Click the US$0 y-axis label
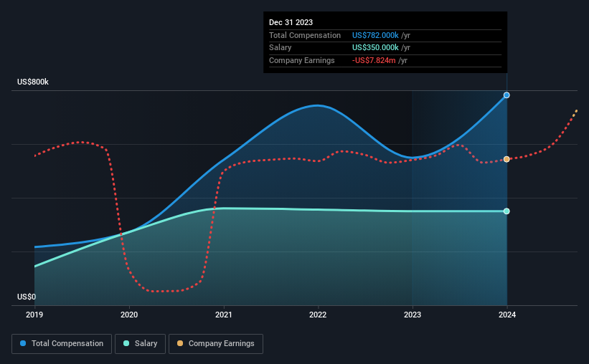This screenshot has width=589, height=364. point(27,297)
